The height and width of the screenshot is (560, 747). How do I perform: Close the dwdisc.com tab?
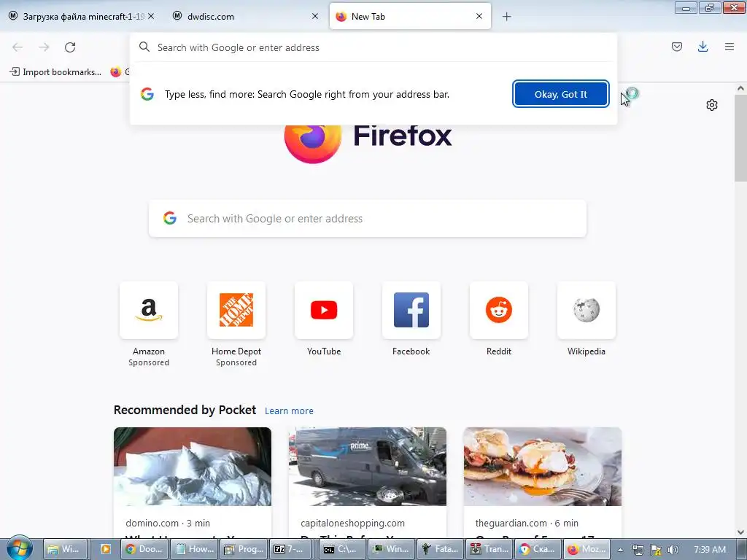315,17
